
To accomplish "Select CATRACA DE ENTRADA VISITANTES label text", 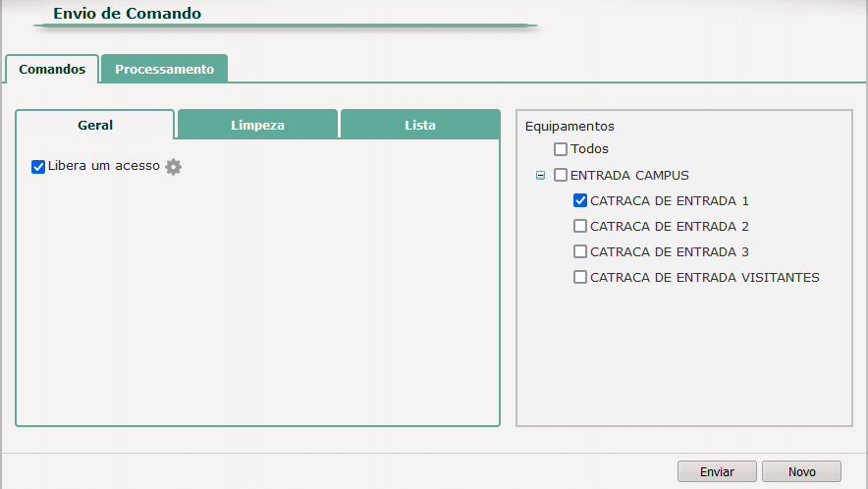I will coord(705,278).
